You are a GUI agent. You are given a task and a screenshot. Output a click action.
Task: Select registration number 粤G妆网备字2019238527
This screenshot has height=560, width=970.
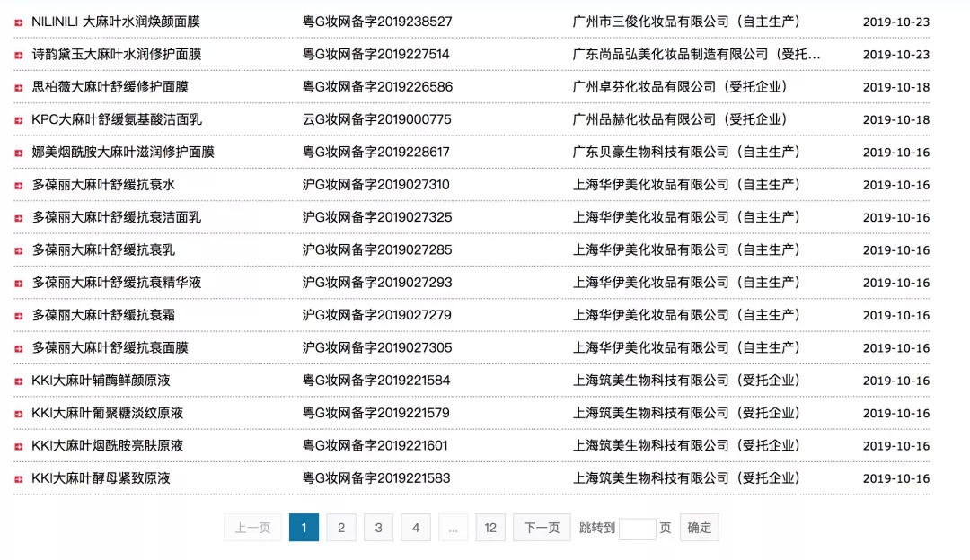click(377, 22)
